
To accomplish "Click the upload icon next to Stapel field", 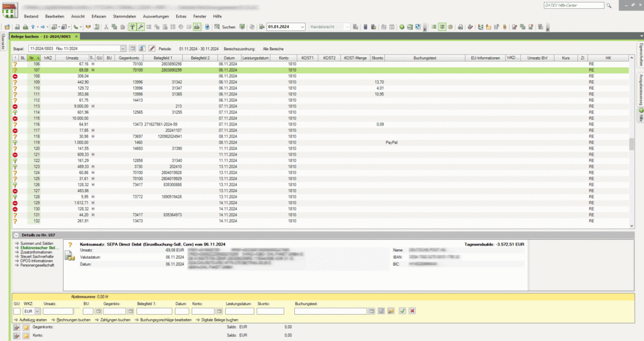I will pyautogui.click(x=142, y=48).
